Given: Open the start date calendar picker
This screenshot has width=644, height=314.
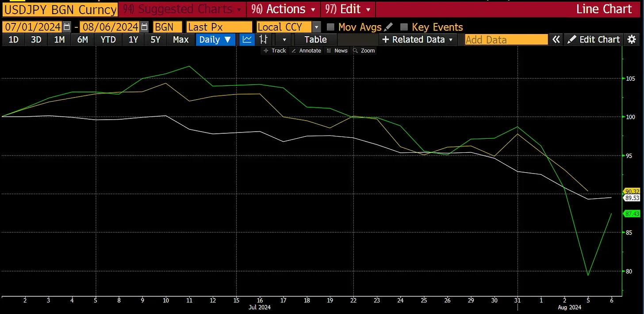Looking at the screenshot, I should [67, 27].
